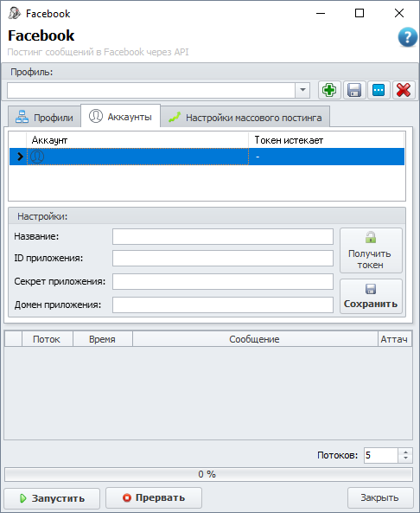This screenshot has width=420, height=513.
Task: Click the progress bar showing 0 %
Action: tap(208, 474)
